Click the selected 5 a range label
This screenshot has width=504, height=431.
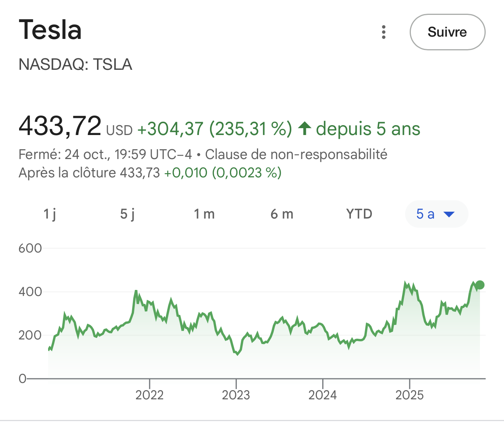pyautogui.click(x=425, y=214)
